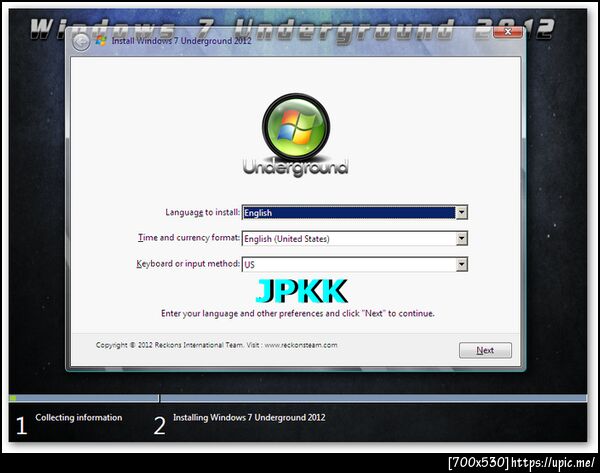Open the Language to install dropdown arrow

click(x=461, y=212)
